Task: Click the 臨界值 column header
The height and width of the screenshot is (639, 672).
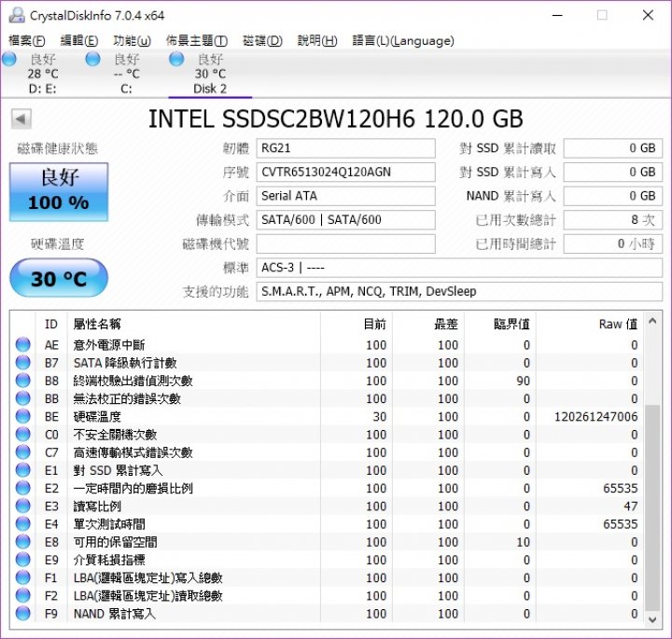Action: pos(500,325)
